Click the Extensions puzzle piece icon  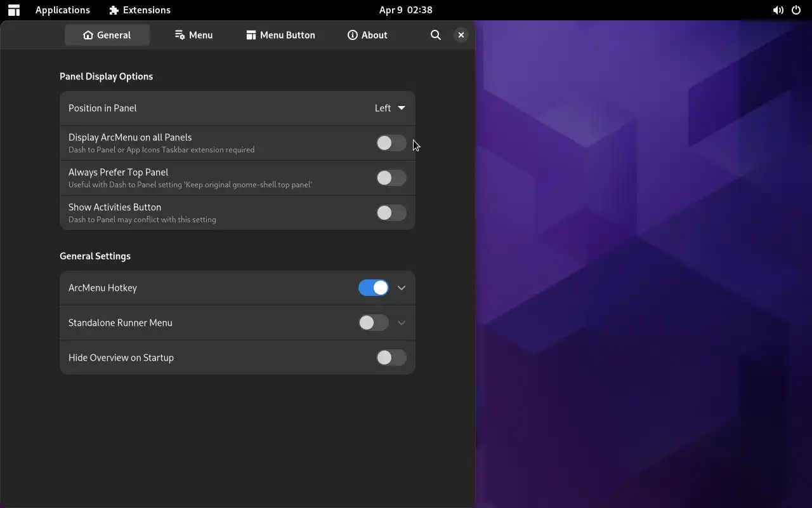click(114, 10)
